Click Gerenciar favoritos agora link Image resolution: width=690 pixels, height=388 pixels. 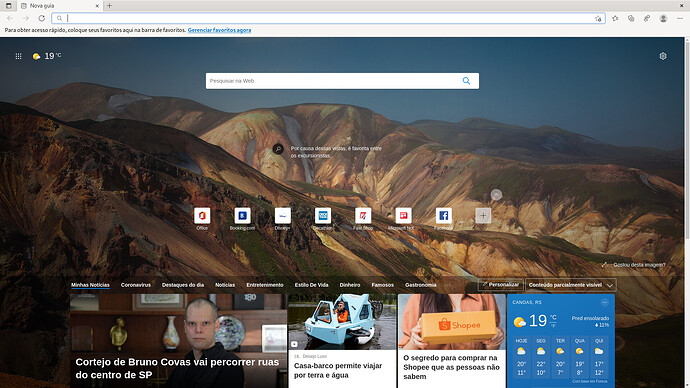tap(219, 30)
